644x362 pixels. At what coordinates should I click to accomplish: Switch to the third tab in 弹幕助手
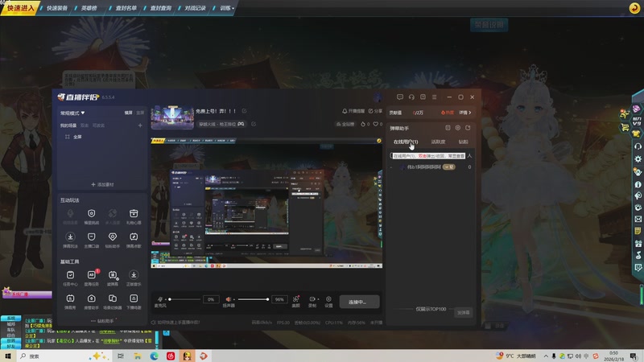click(464, 142)
